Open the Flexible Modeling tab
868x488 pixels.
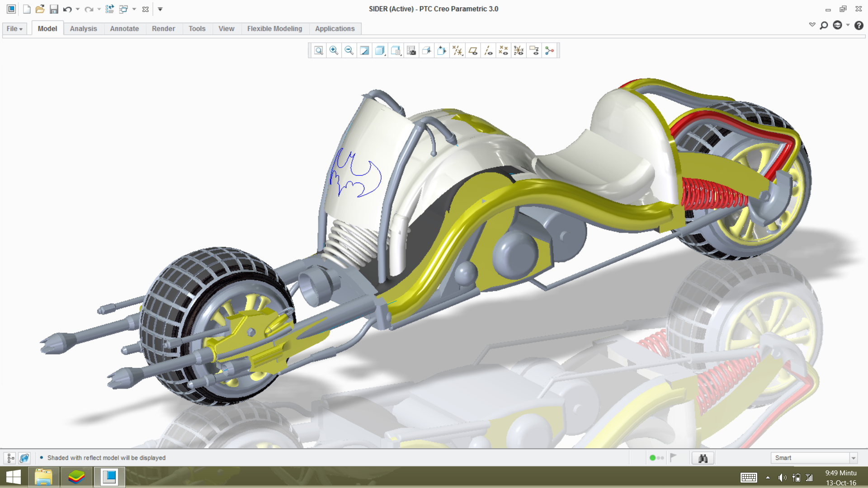click(x=274, y=28)
